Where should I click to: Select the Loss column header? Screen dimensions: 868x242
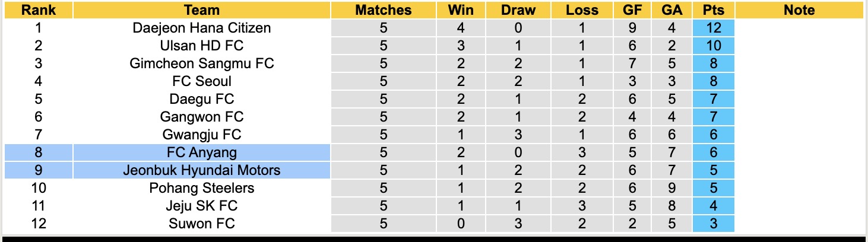pos(582,10)
